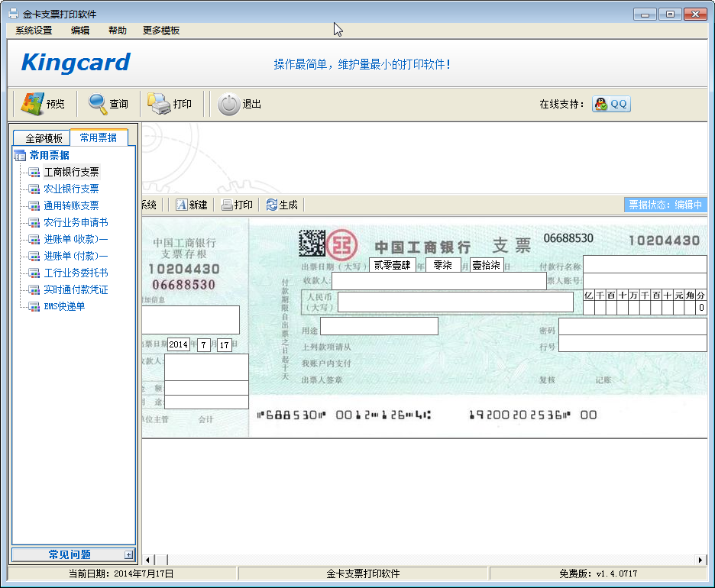Click the stub year field 2014
715x588 pixels.
(178, 344)
